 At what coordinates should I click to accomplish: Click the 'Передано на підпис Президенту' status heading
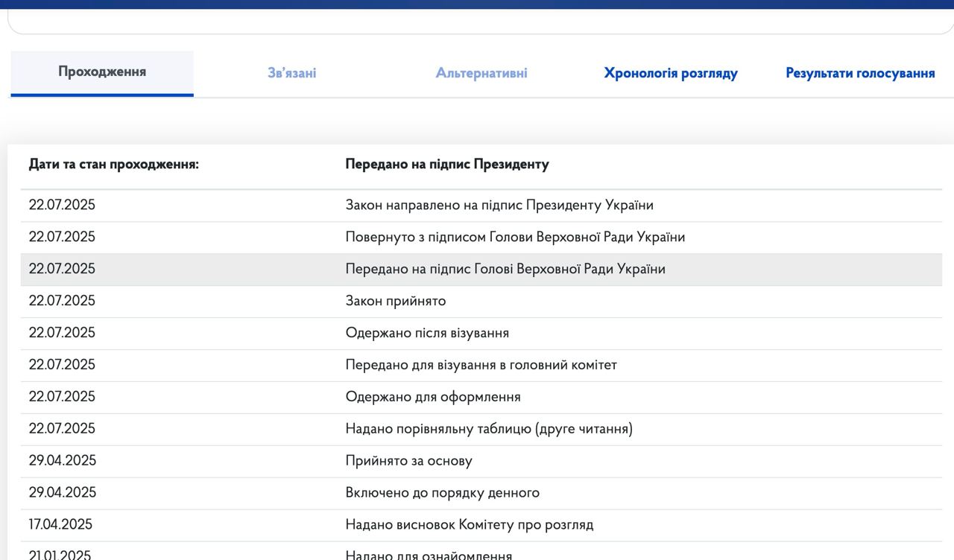click(447, 164)
